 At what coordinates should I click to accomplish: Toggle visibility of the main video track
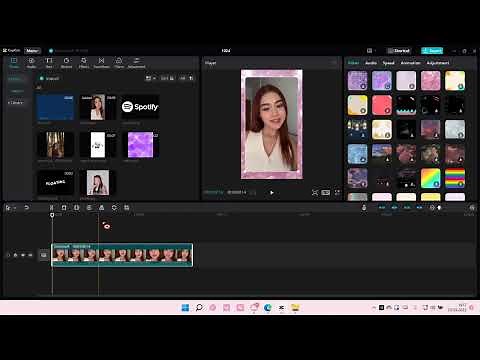[23, 255]
